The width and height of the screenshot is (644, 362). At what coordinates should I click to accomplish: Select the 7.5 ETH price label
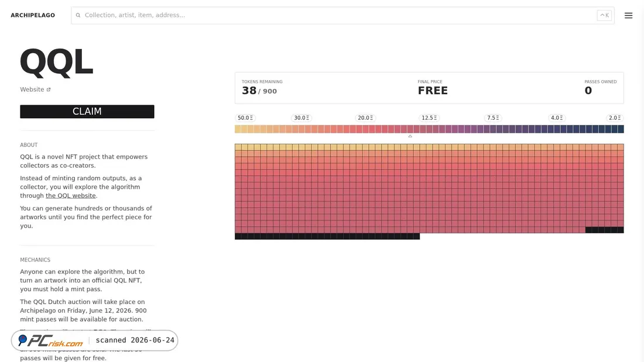pyautogui.click(x=493, y=118)
